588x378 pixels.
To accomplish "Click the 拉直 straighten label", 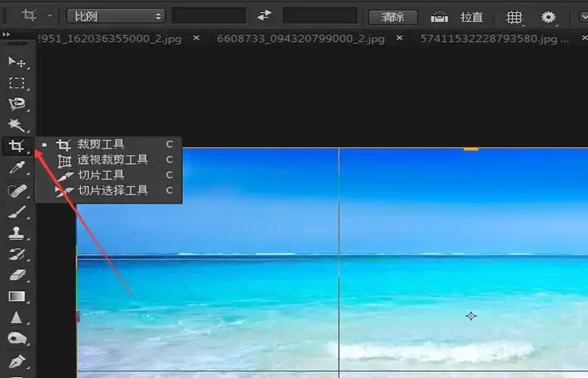I will (x=472, y=17).
